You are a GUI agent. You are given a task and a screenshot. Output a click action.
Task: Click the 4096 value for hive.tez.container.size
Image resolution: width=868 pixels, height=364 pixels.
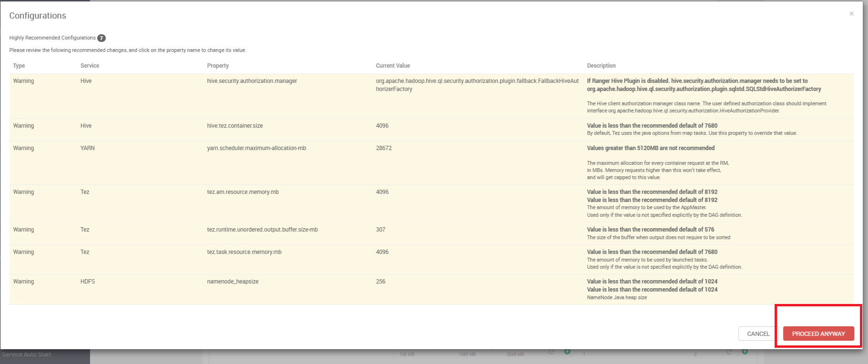click(382, 126)
